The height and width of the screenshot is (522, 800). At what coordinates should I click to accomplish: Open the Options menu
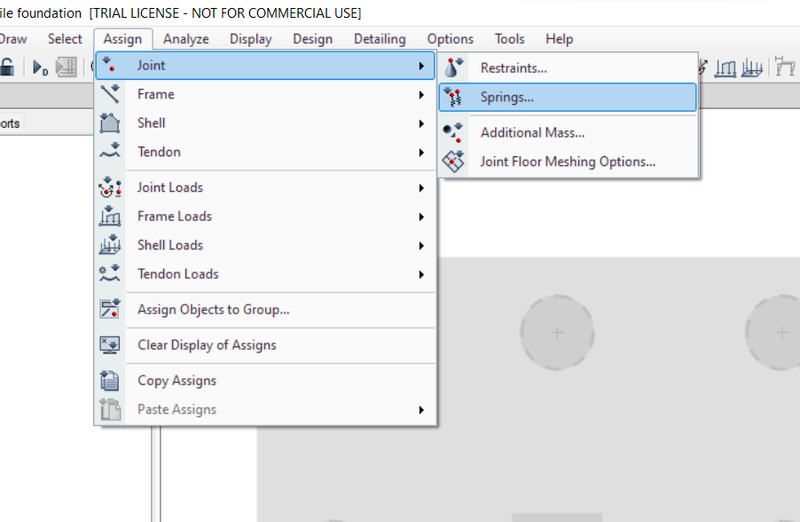[450, 39]
